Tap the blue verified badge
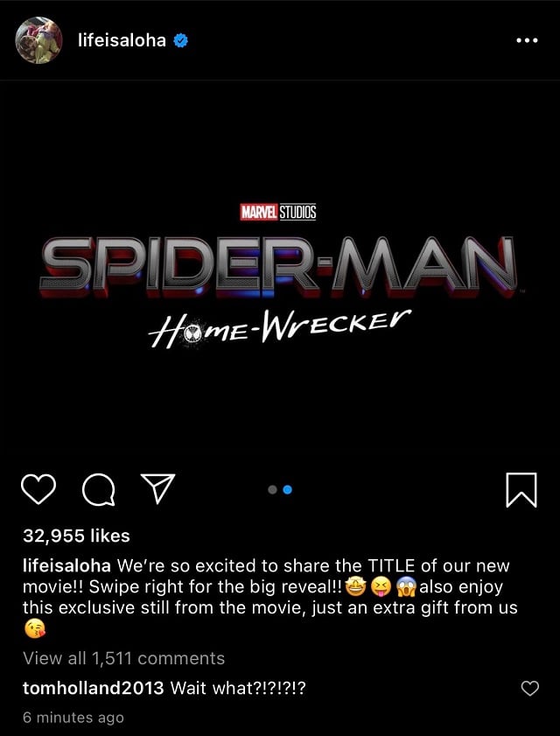This screenshot has height=736, width=560. (x=181, y=41)
